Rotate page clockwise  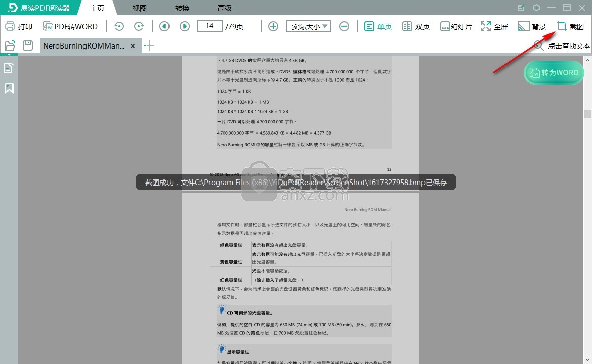[139, 26]
